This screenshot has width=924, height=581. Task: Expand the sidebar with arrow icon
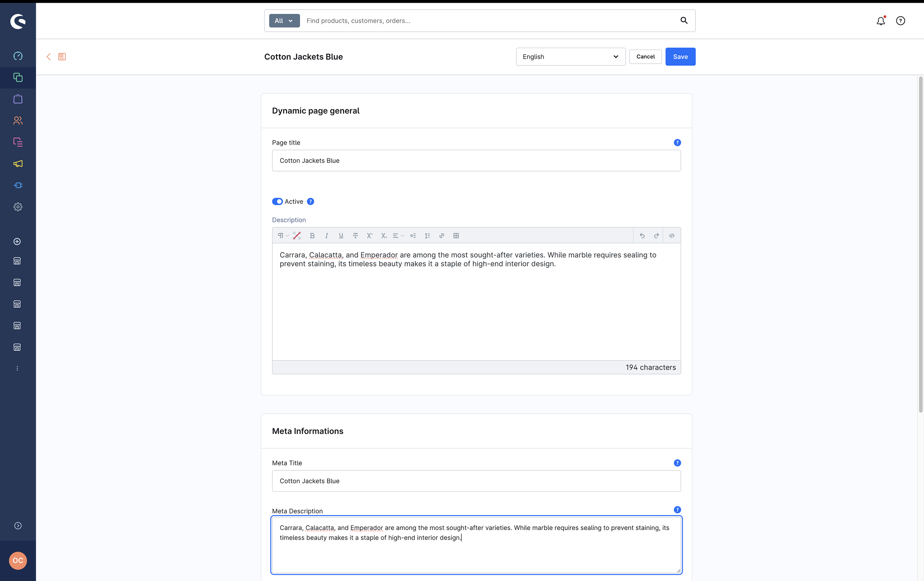[x=18, y=525]
